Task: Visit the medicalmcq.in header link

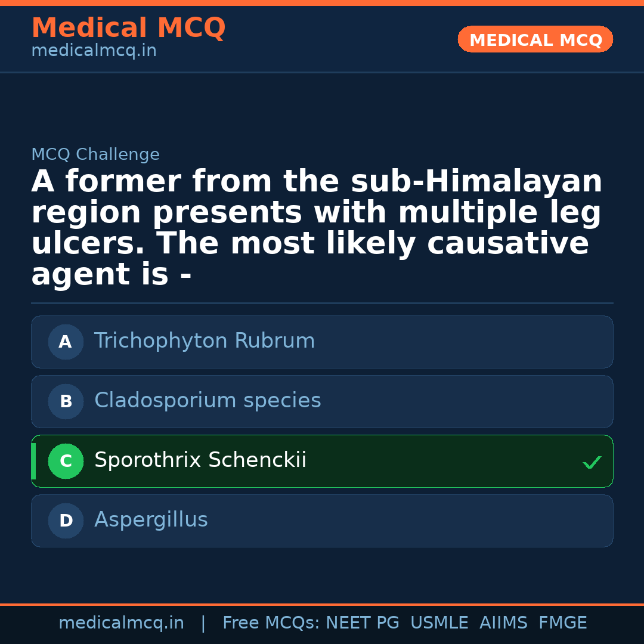Action: 94,51
